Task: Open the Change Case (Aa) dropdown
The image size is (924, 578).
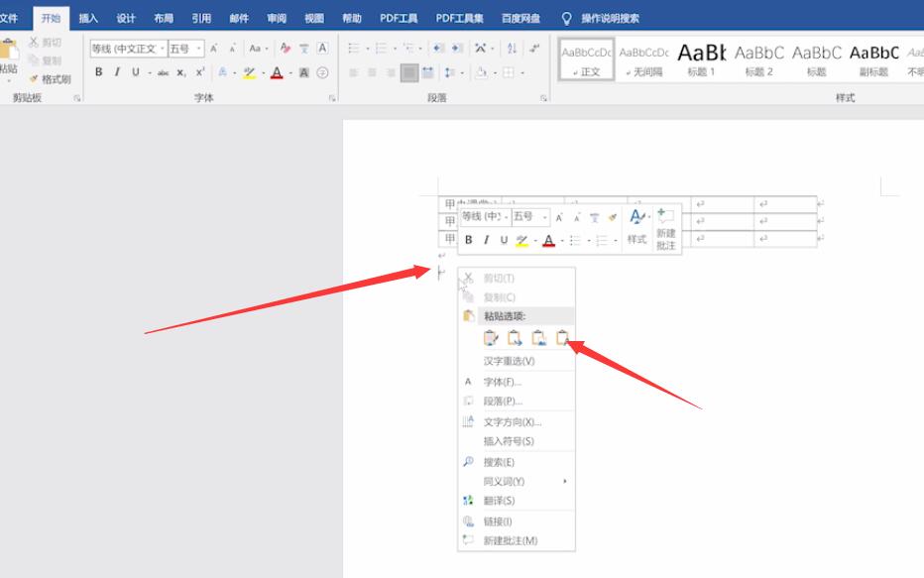Action: click(258, 49)
